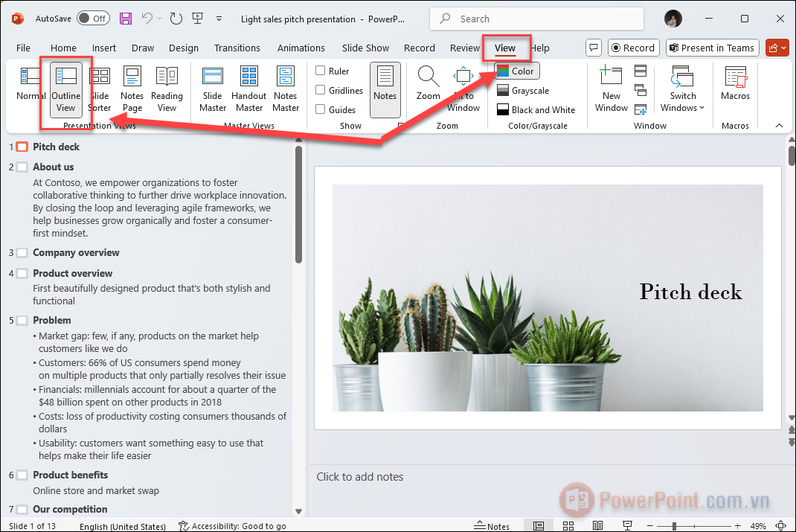Open the account profile picture
This screenshot has width=796, height=532.
pyautogui.click(x=673, y=19)
